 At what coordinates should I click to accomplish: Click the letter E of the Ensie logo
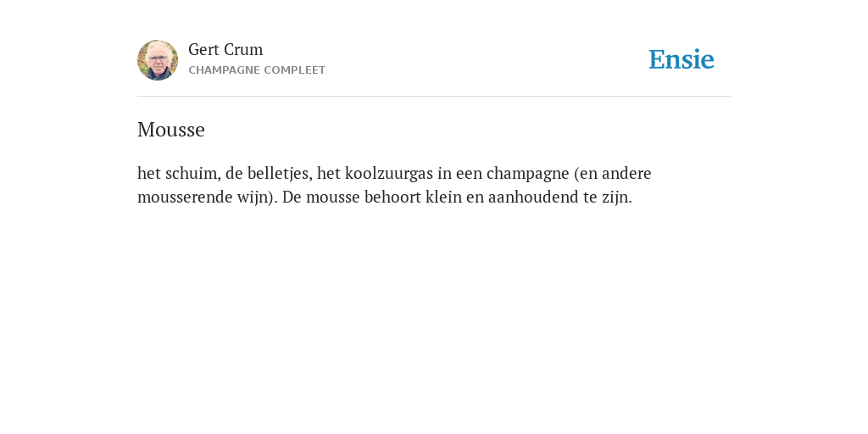pos(657,60)
